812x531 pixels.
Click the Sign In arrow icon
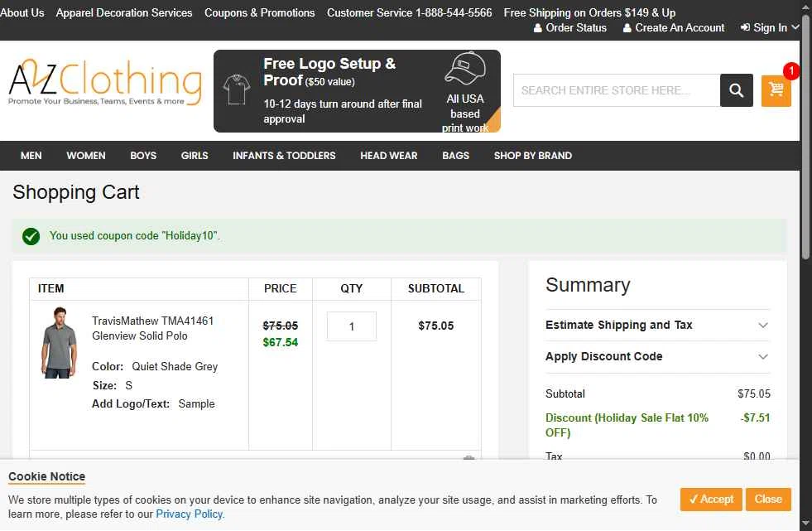pos(745,27)
